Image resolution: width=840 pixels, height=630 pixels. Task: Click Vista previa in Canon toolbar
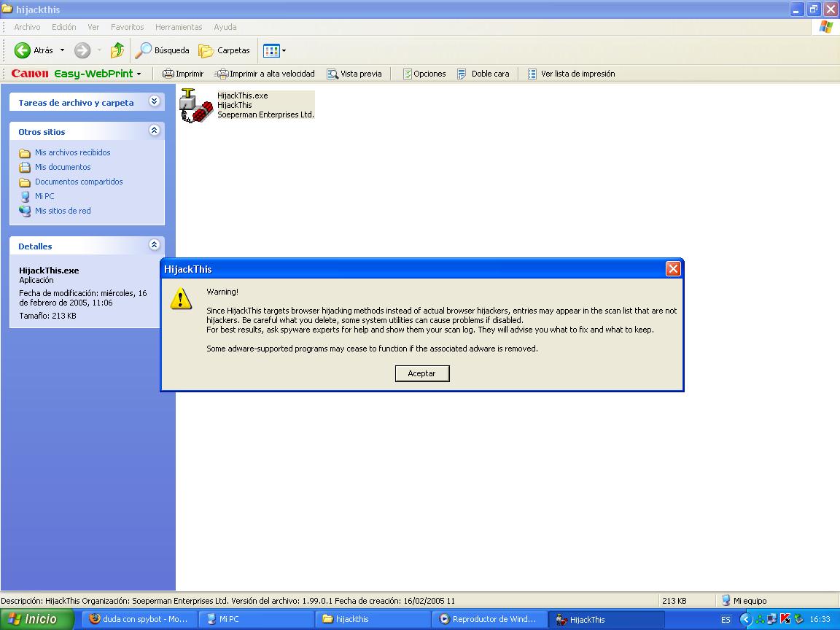(x=354, y=74)
